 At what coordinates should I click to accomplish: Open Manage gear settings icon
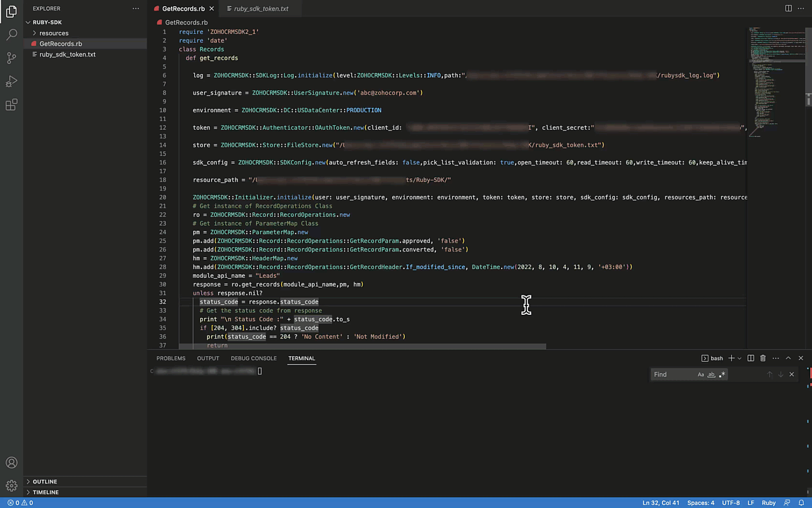pos(11,485)
